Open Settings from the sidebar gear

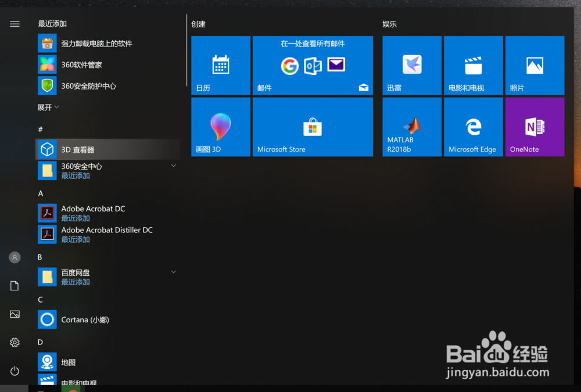(x=15, y=343)
